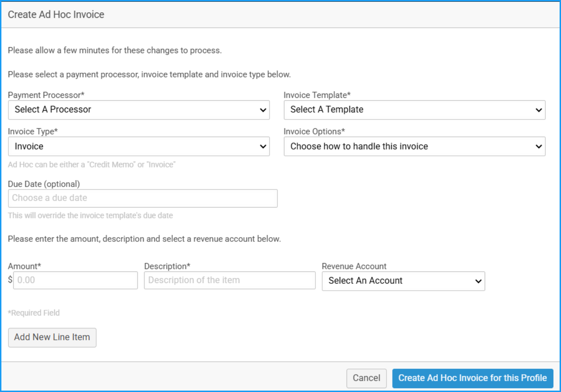Click 'Create Ad Hoc Invoice for this Profile'

pyautogui.click(x=473, y=378)
